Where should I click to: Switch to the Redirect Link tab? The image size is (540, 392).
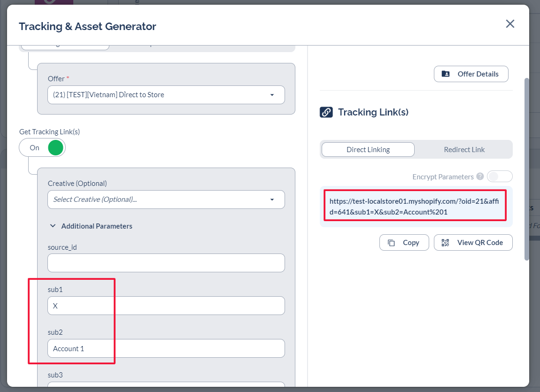tap(464, 150)
